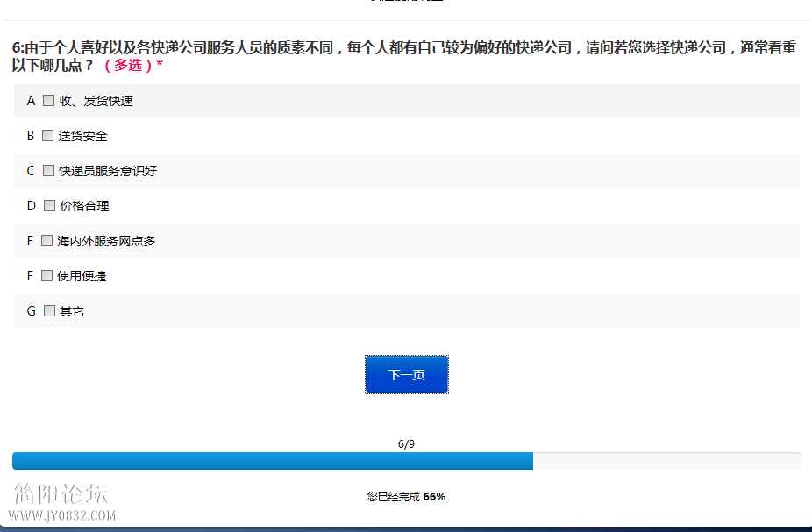Click the blue survey progress bar
The width and height of the screenshot is (812, 532).
pos(407,461)
